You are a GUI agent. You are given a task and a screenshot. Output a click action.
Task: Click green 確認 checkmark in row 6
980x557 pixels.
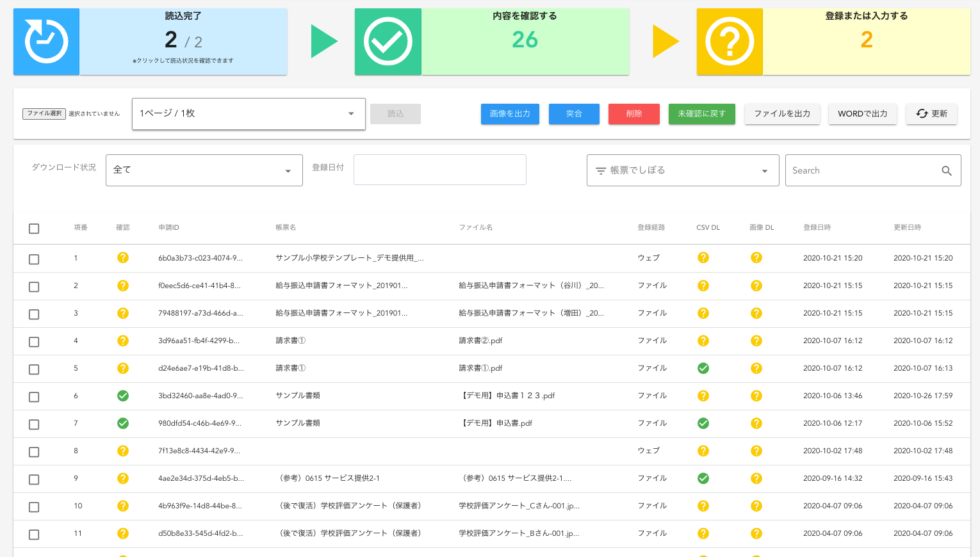pos(123,396)
